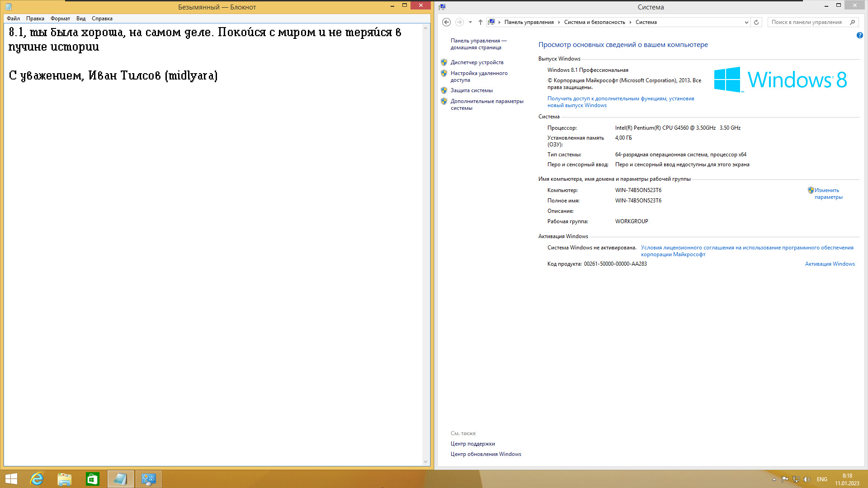
Task: Open the blue Help question mark icon
Action: pos(859,35)
